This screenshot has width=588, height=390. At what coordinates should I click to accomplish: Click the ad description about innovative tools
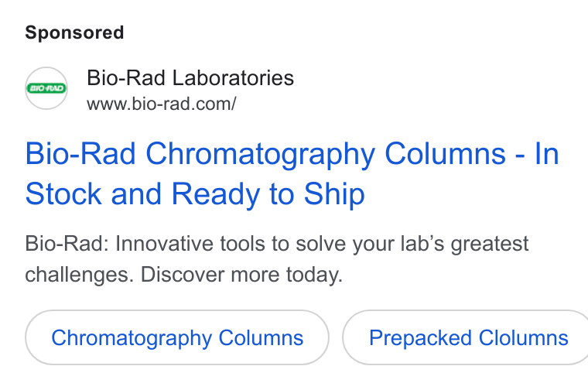point(277,259)
